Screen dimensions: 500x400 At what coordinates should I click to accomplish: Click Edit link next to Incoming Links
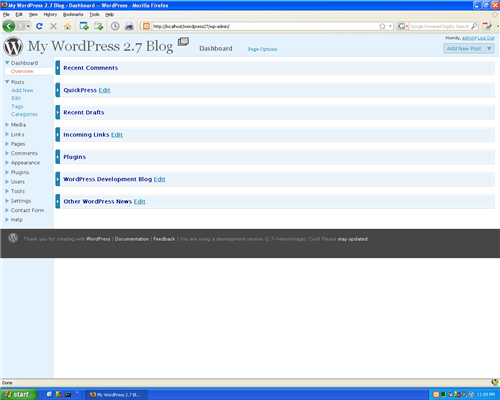coord(117,135)
